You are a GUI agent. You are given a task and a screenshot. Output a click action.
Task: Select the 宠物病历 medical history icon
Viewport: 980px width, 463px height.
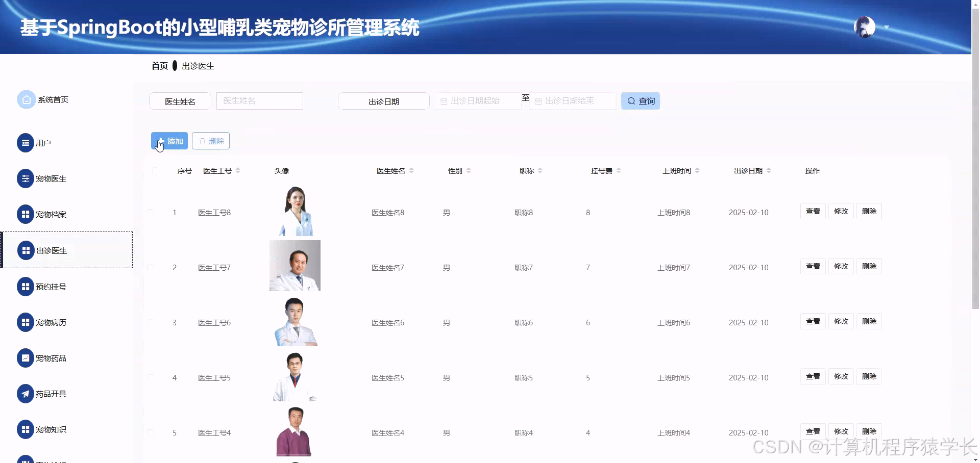26,322
